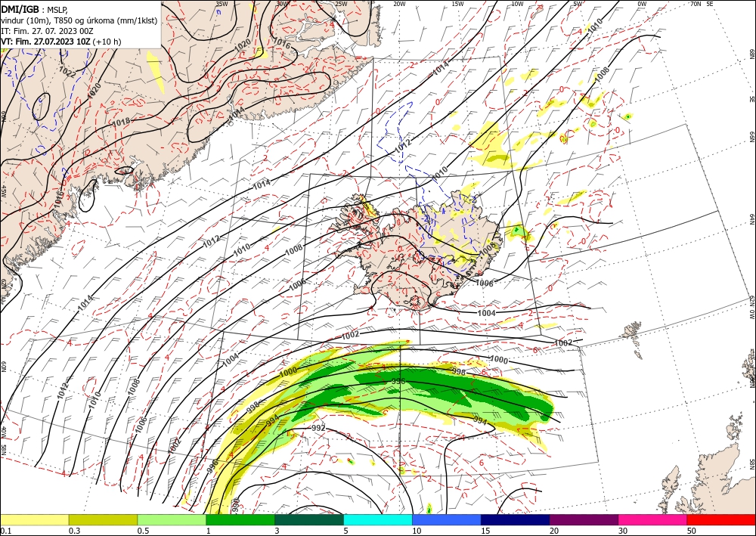756x536 pixels.
Task: Click the '0.1' legend value
Action: point(5,531)
